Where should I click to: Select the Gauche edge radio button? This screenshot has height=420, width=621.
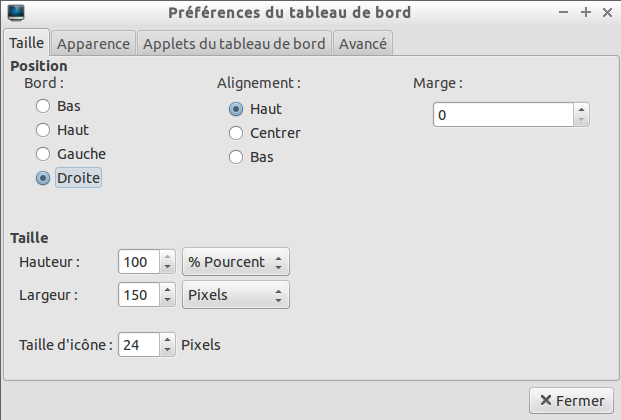point(43,154)
